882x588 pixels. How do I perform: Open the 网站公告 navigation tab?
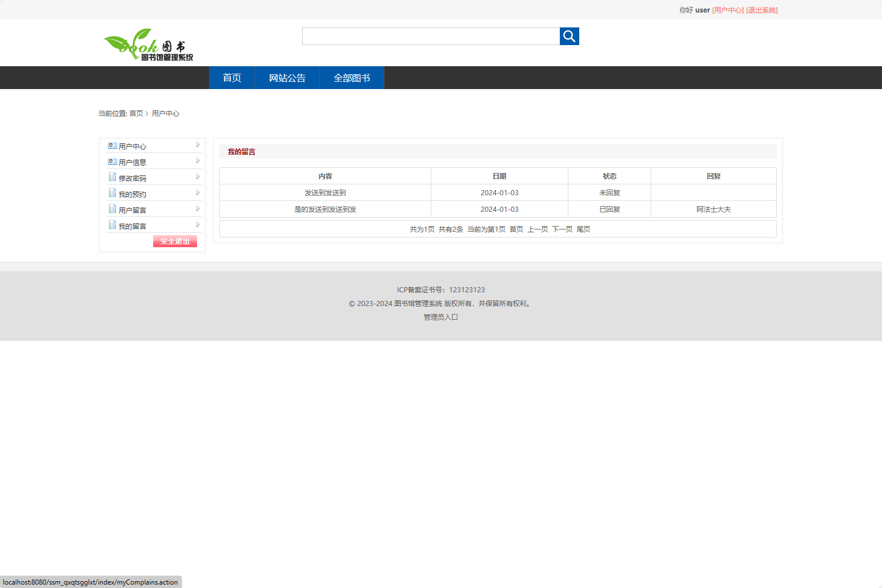click(287, 78)
